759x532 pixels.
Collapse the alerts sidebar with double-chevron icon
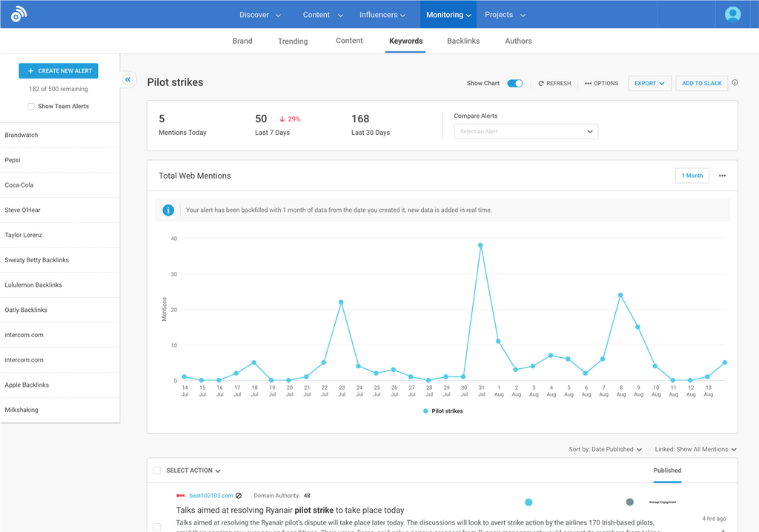pyautogui.click(x=127, y=79)
